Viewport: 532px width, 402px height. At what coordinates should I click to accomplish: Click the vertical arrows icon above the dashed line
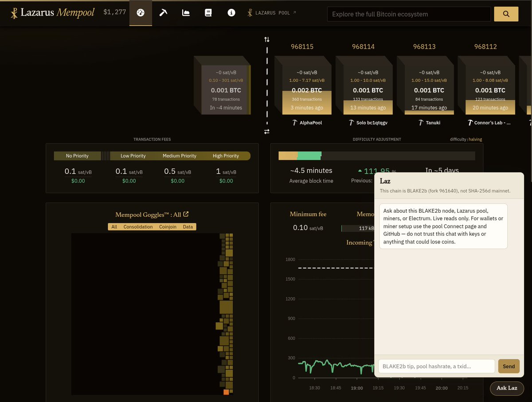pos(267,39)
